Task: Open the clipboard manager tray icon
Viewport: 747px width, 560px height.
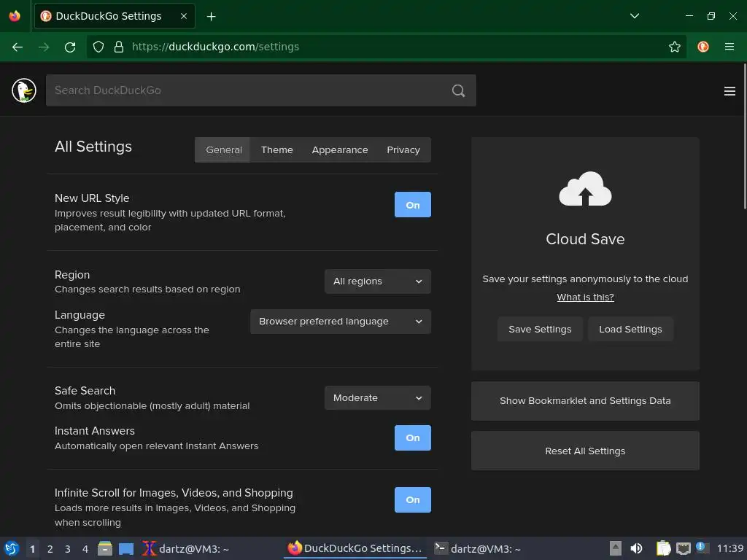Action: [664, 548]
